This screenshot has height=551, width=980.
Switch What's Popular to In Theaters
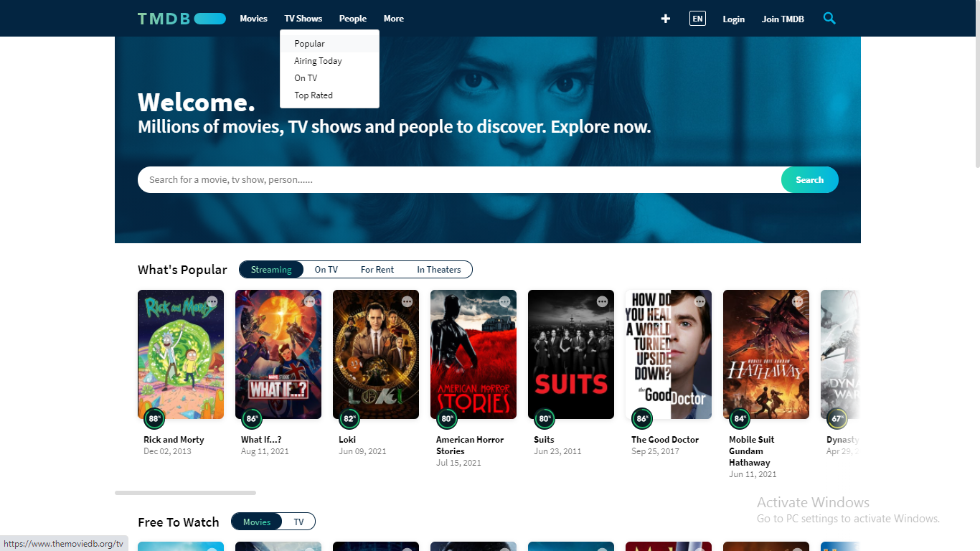439,270
